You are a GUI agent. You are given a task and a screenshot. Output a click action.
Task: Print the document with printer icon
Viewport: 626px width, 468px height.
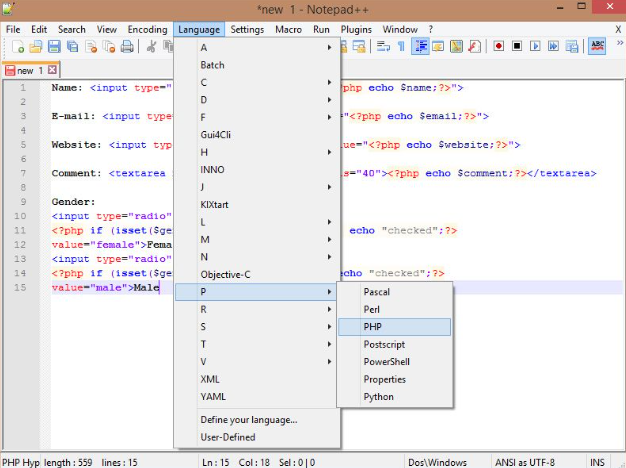[127, 47]
